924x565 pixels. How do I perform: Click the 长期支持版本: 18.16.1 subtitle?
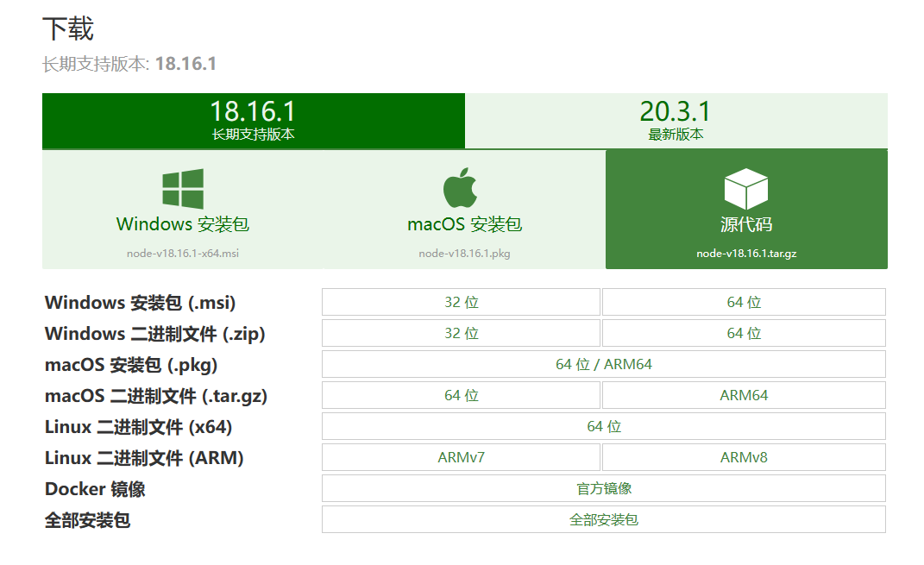129,64
